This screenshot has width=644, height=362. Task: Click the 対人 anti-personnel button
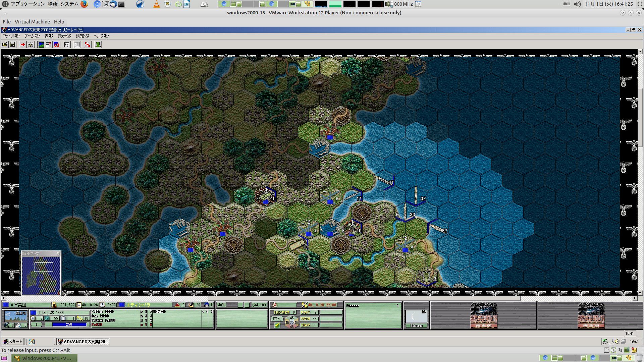click(277, 319)
